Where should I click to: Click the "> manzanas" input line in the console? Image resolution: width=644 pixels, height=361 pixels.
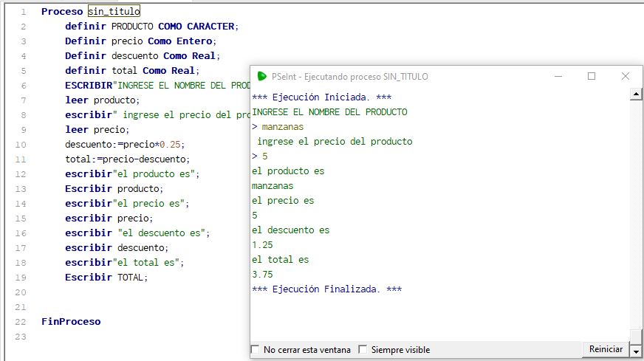[278, 127]
